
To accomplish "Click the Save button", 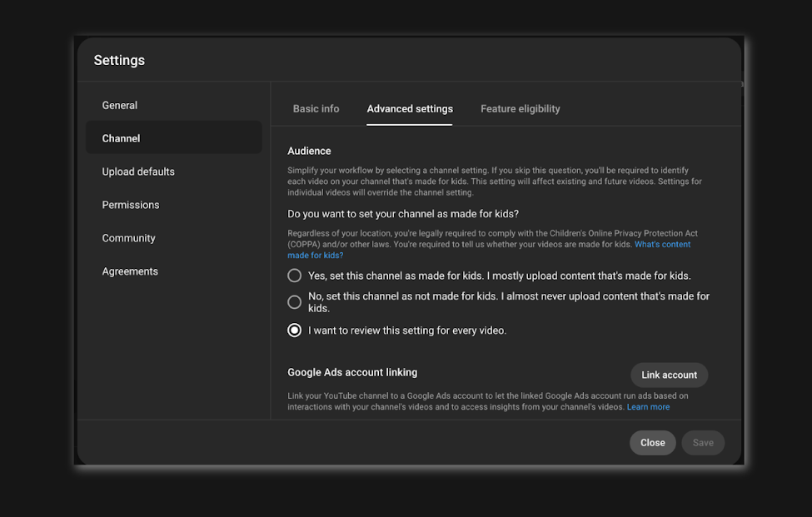I will pos(703,443).
